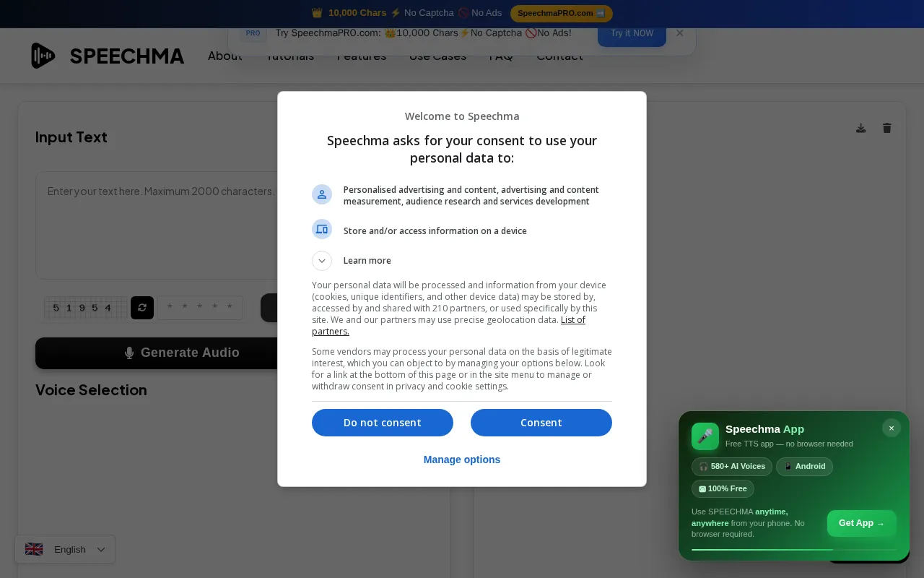Viewport: 924px width, 578px height.
Task: Download the audio using the download icon
Action: click(x=861, y=128)
